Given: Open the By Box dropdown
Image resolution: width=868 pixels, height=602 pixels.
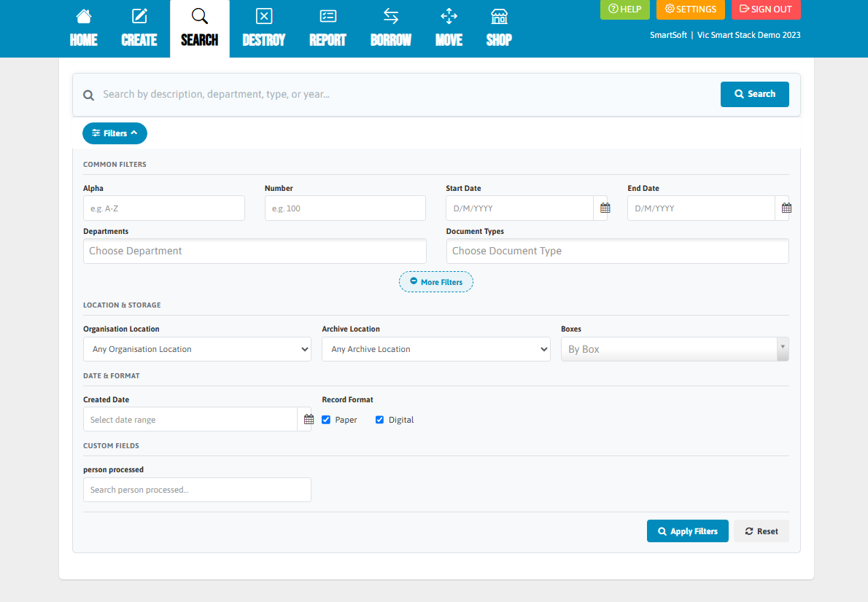Looking at the screenshot, I should click(675, 349).
